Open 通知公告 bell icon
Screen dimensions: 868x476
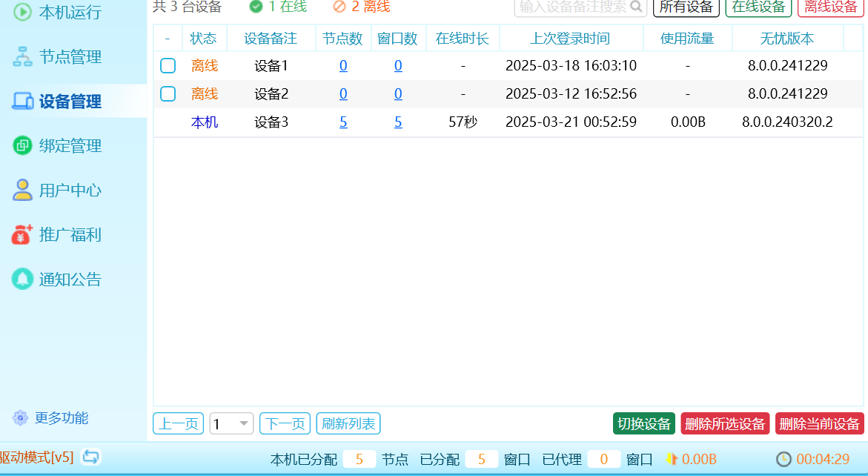point(23,280)
